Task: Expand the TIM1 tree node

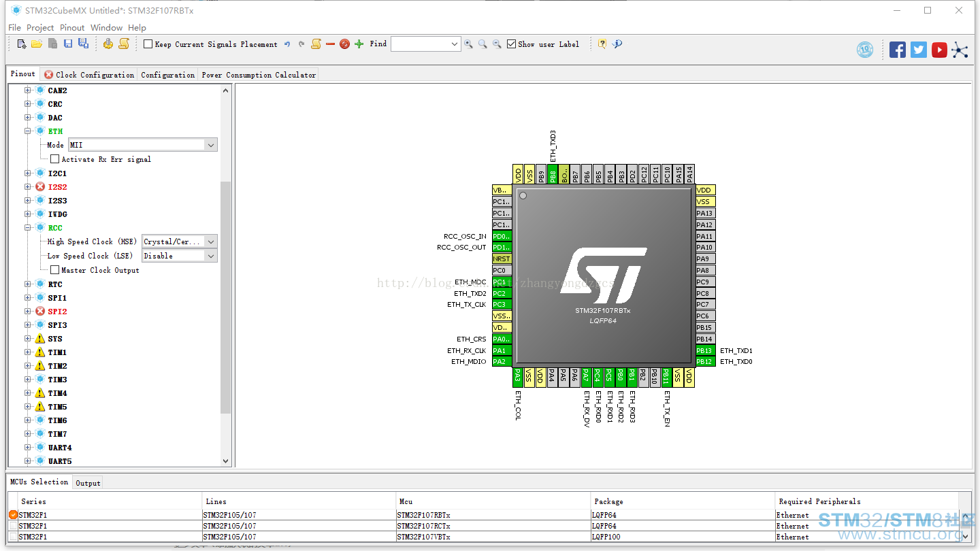Action: pos(28,352)
